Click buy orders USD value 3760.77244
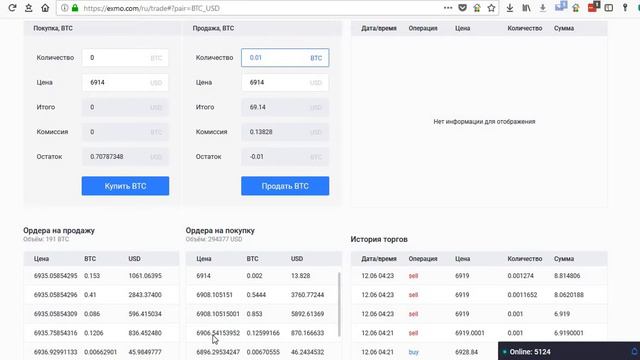This screenshot has height=360, width=640. click(x=307, y=295)
